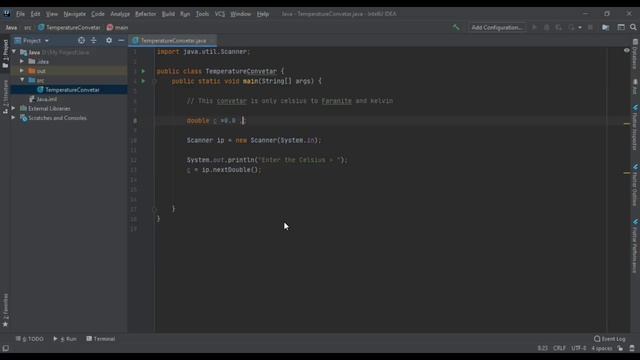The image size is (640, 360).
Task: Open the Structure side tool window tab
Action: (5, 97)
